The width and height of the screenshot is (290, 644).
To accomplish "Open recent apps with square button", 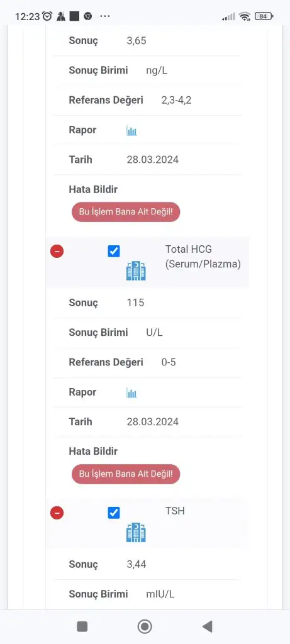I will coord(82,626).
